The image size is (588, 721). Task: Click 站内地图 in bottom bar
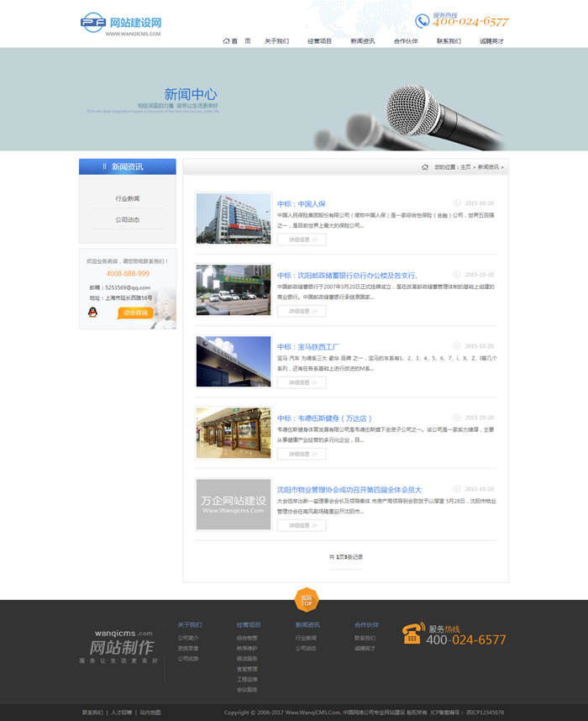tap(150, 713)
